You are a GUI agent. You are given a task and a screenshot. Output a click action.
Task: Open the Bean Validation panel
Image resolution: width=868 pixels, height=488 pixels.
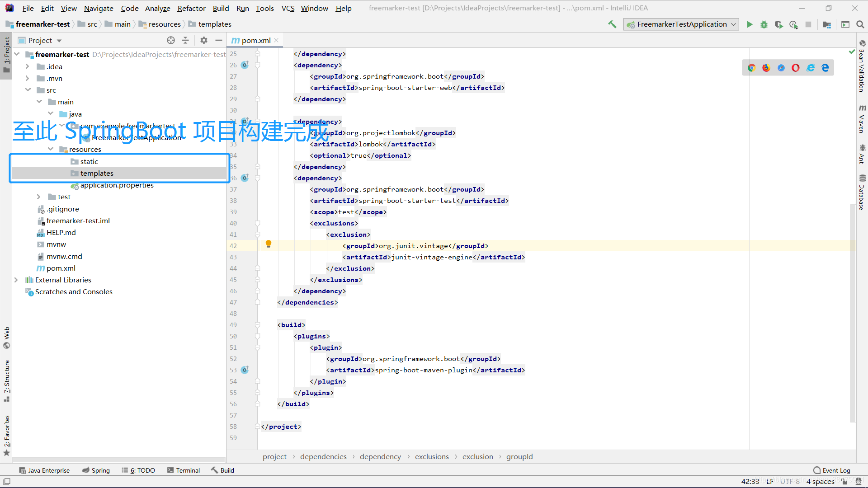pos(863,72)
